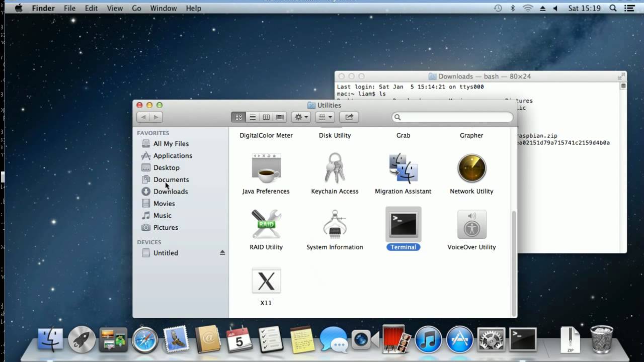644x362 pixels.
Task: Open VoiceOver Utility icon
Action: click(x=471, y=224)
